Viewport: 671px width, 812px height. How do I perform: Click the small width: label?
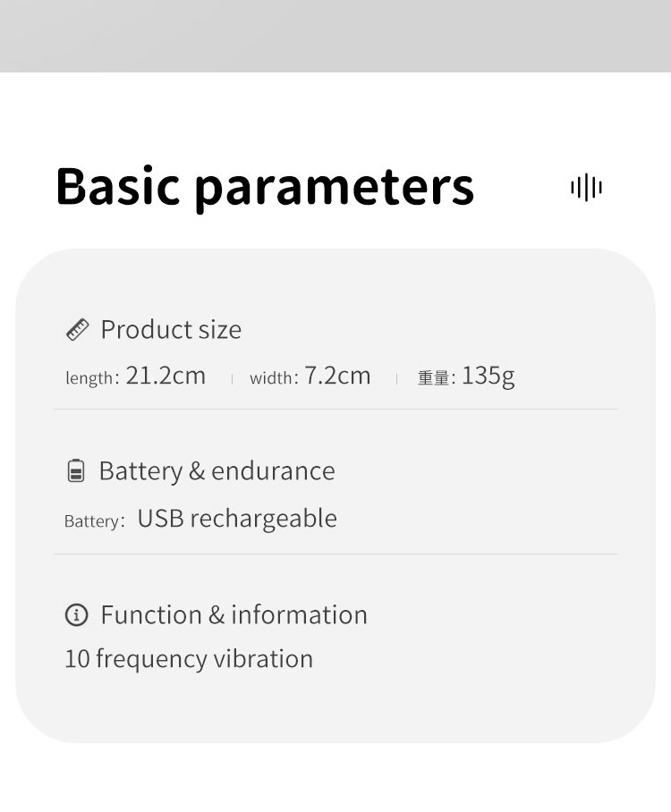[x=274, y=378]
